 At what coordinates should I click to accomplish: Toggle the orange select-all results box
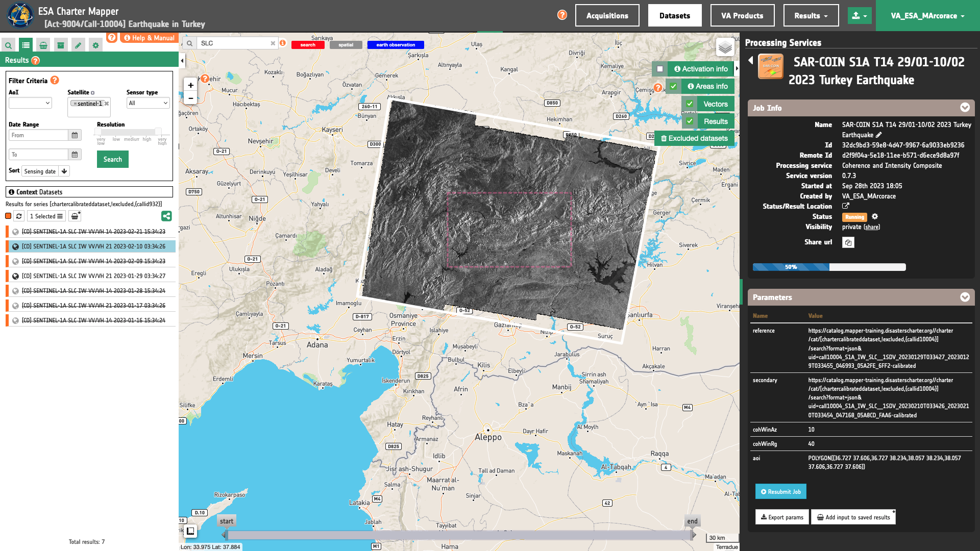(8, 216)
